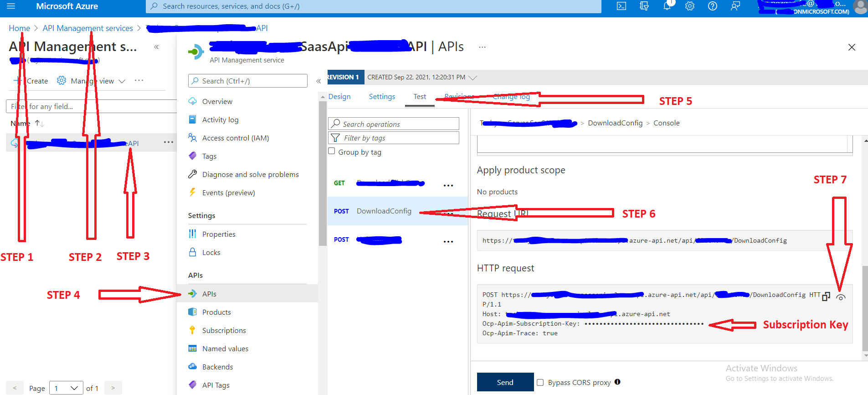Viewport: 868px width, 395px height.
Task: Open the Feedback icon in top bar
Action: (735, 6)
